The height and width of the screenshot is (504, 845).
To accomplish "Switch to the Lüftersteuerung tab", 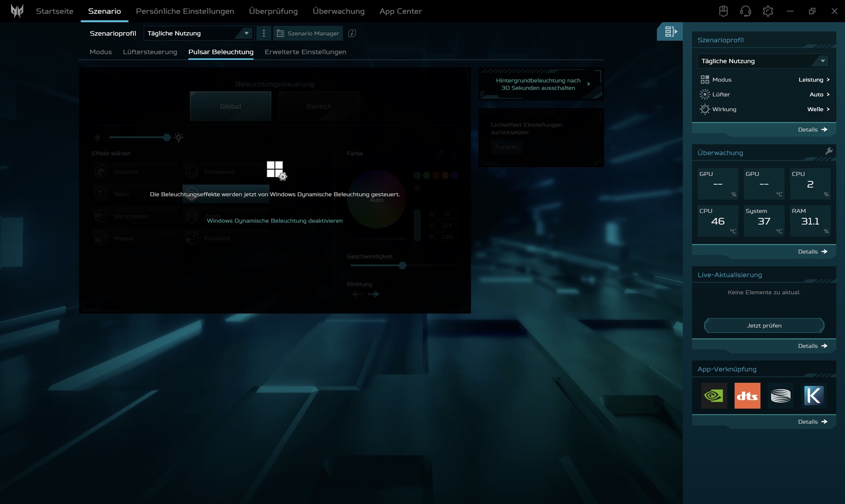I will (150, 52).
